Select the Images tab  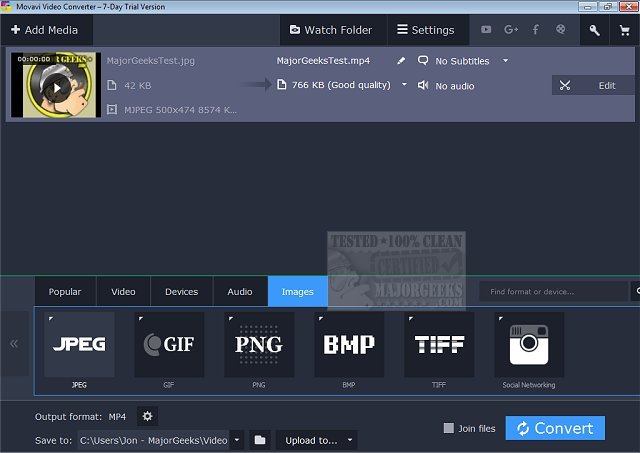point(298,291)
